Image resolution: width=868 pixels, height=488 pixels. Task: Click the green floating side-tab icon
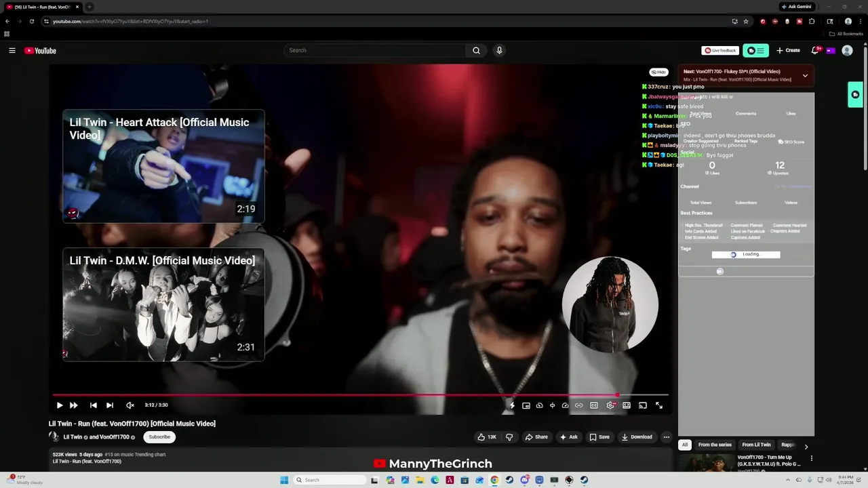855,95
